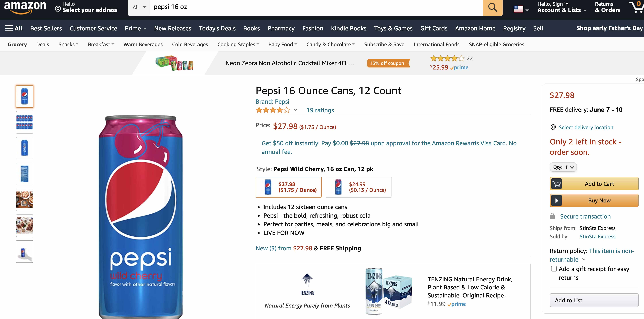Select the twelve-can pack thumbnail
This screenshot has width=644, height=319.
pyautogui.click(x=25, y=122)
